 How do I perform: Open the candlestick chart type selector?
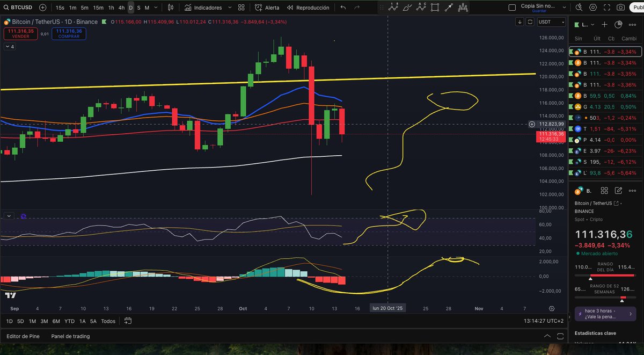pyautogui.click(x=171, y=8)
